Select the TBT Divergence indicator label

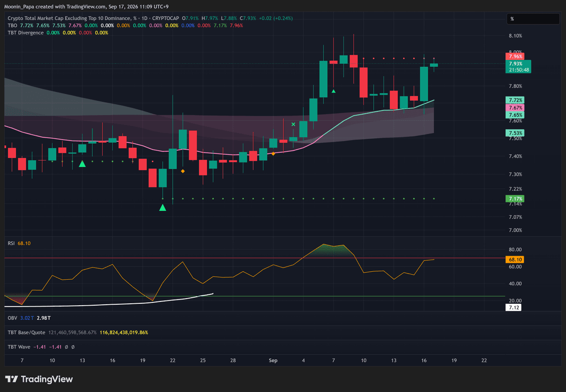click(x=25, y=33)
